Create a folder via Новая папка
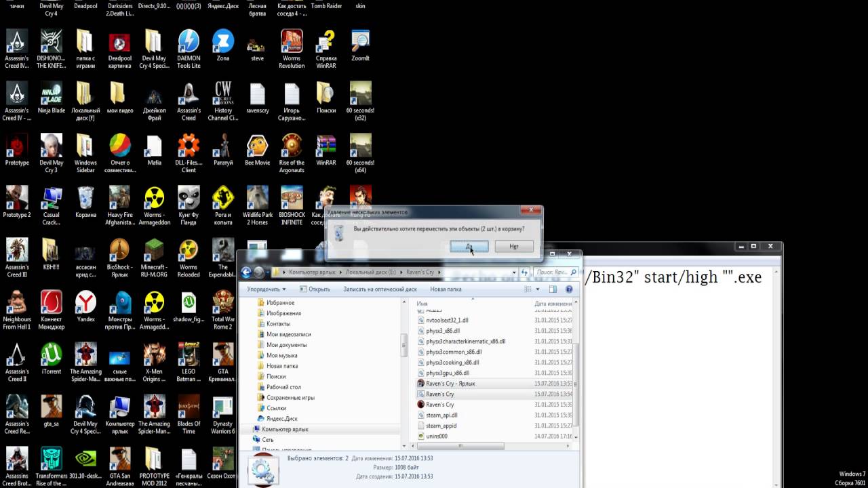 pos(446,289)
